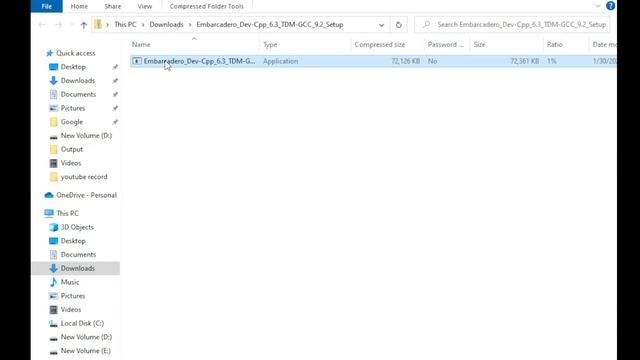
Task: Expand the ribbon with the chevron
Action: coord(598,6)
